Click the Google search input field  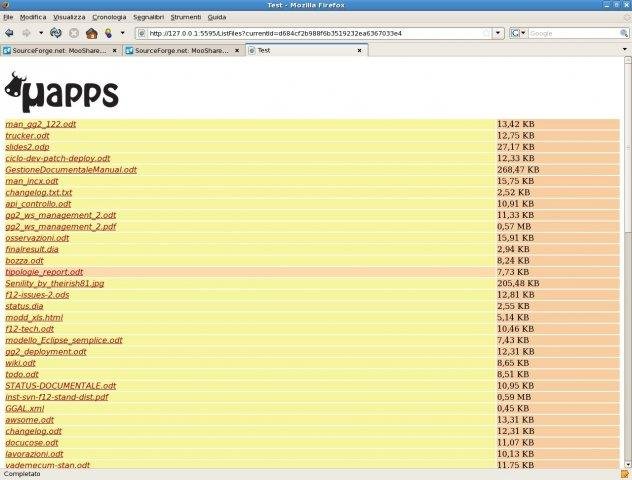(x=574, y=33)
